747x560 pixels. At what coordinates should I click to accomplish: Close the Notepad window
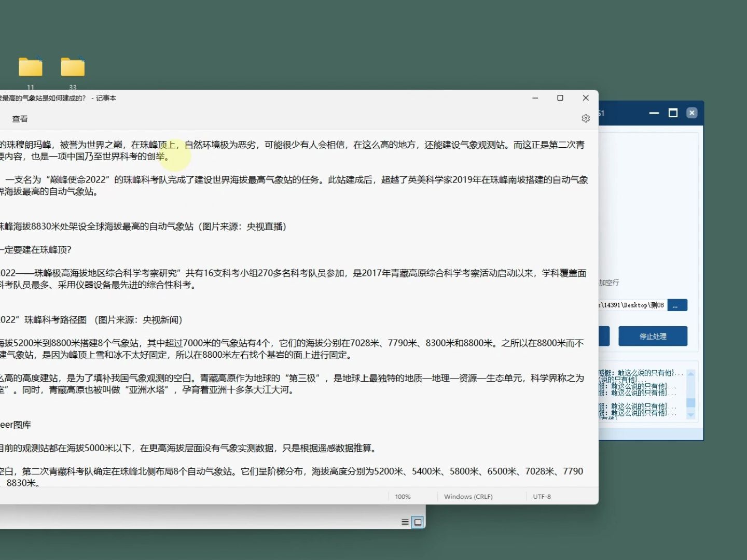coord(586,98)
